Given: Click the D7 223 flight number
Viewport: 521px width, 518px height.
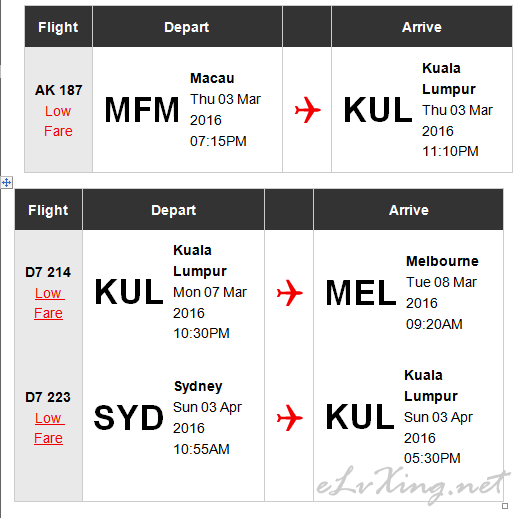Looking at the screenshot, I should (x=48, y=397).
